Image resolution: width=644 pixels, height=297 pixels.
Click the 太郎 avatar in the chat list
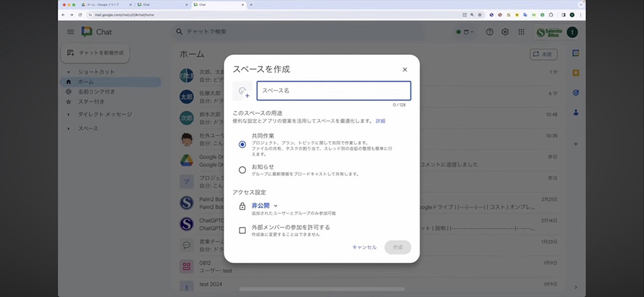(x=187, y=97)
